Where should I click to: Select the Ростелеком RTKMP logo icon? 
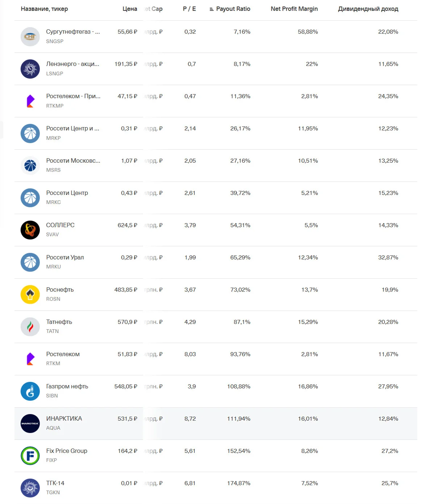(x=30, y=101)
